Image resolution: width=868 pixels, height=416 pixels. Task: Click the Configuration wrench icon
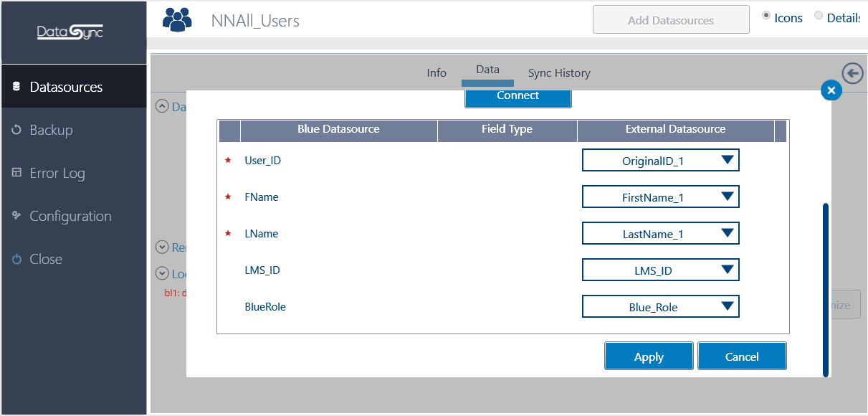coord(16,216)
